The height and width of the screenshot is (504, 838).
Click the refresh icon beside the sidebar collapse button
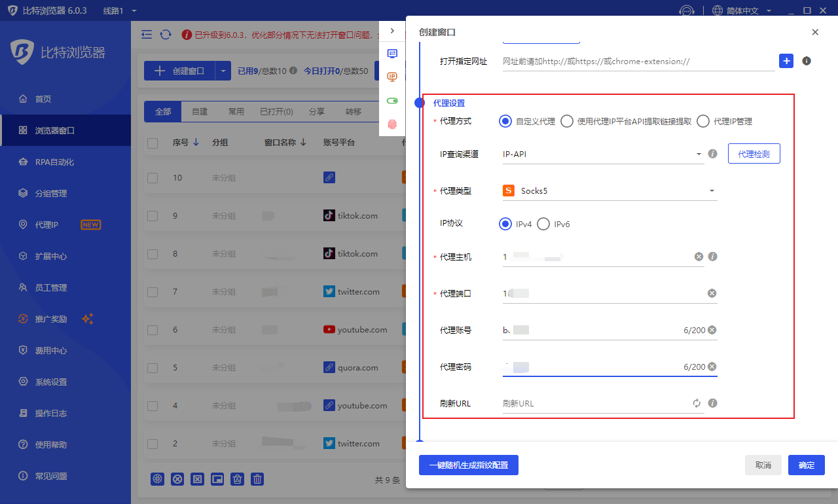166,35
